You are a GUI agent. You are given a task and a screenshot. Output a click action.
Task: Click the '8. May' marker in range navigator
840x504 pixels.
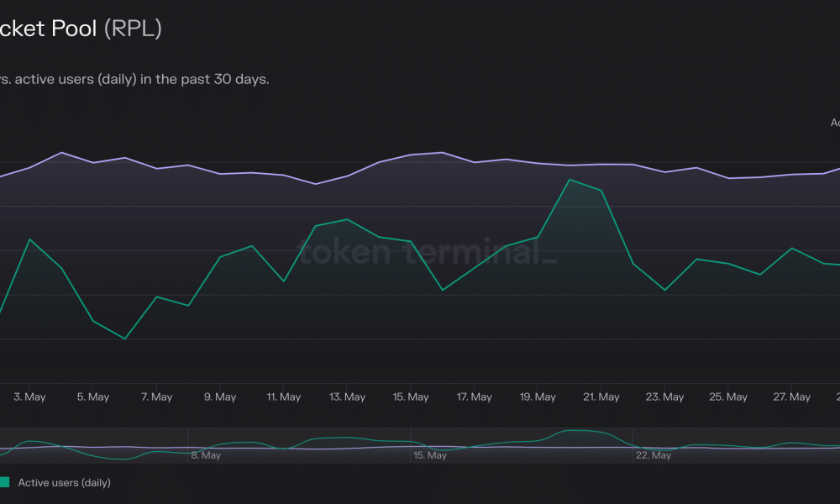point(206,455)
